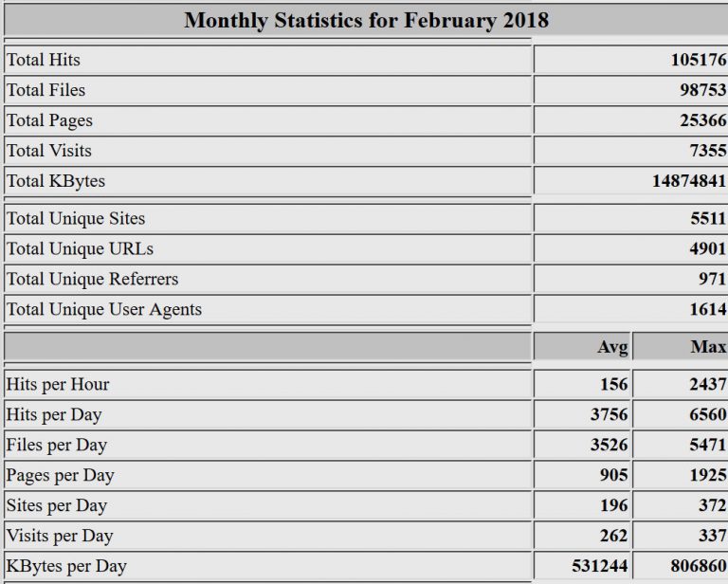
Task: Select the Total Unique Referrers label
Action: 92,280
